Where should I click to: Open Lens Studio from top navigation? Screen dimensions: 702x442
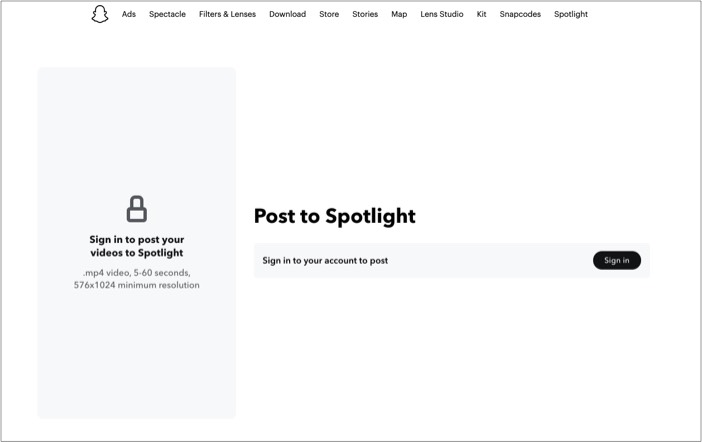click(441, 14)
